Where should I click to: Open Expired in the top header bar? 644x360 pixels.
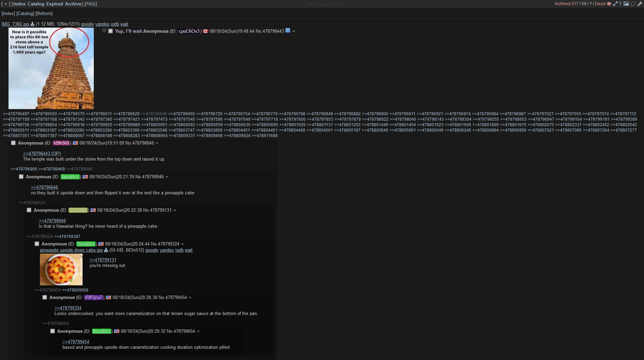coord(55,4)
